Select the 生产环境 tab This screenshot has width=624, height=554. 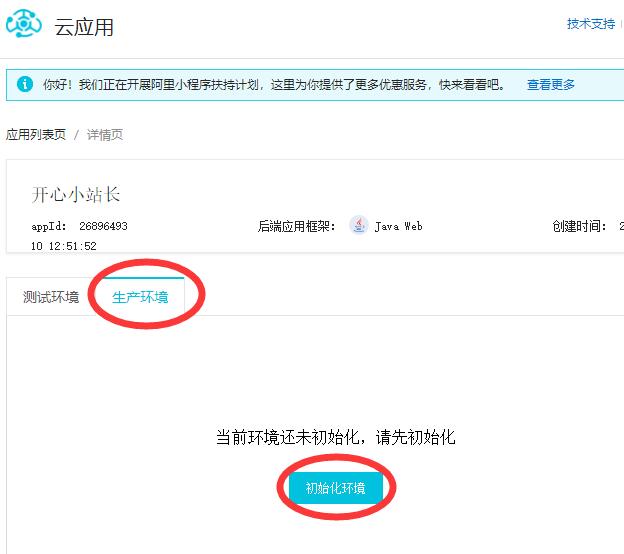tap(140, 297)
